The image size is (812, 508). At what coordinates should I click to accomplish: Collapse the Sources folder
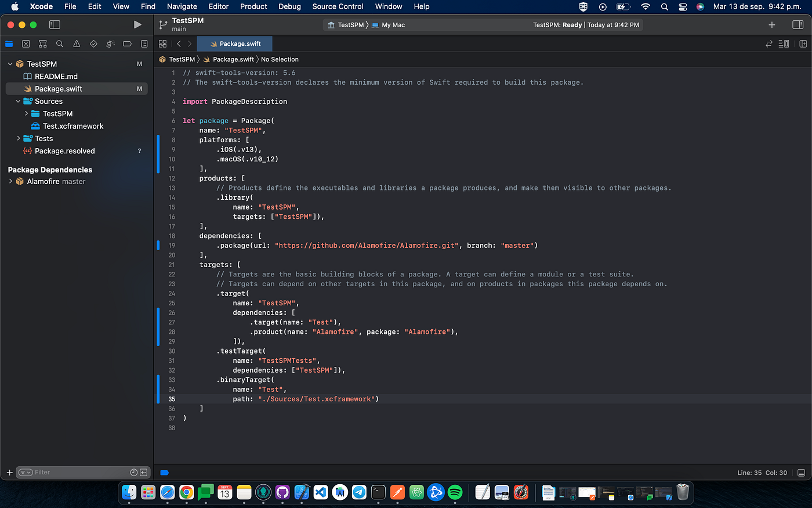(x=18, y=101)
